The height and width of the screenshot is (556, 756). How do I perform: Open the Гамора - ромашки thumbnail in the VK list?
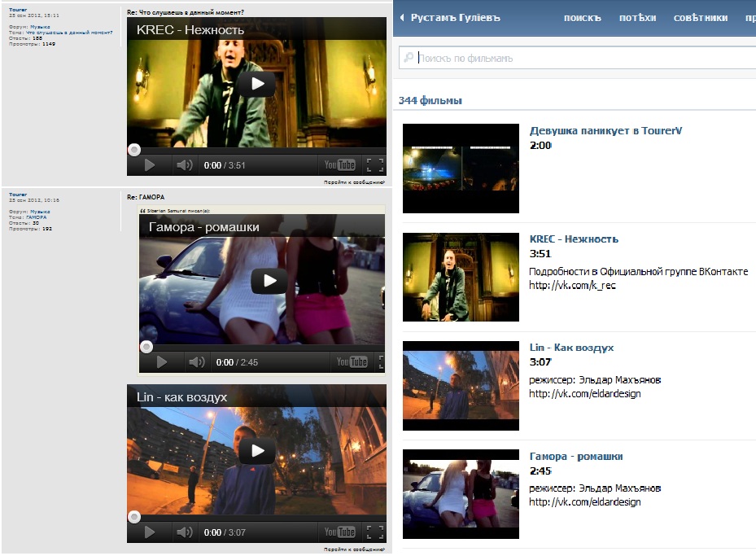click(x=461, y=494)
